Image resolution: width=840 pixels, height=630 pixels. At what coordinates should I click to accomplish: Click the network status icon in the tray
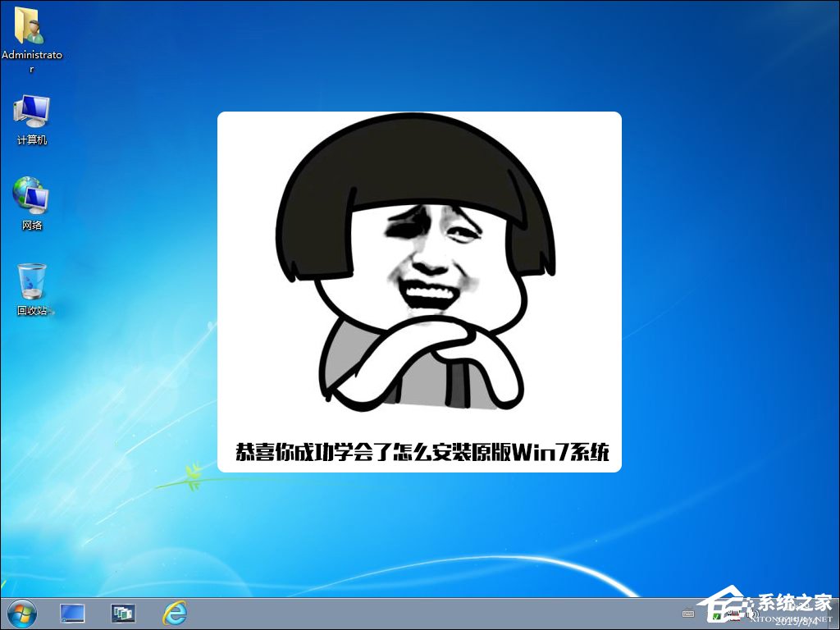coord(734,614)
